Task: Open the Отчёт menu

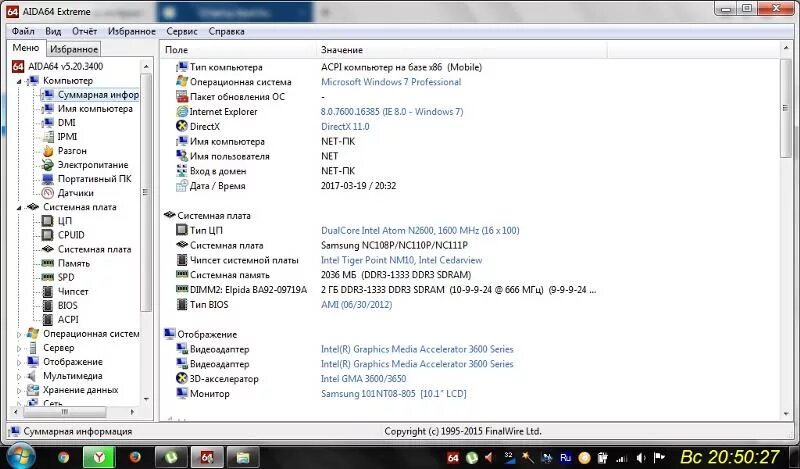Action: coord(84,31)
